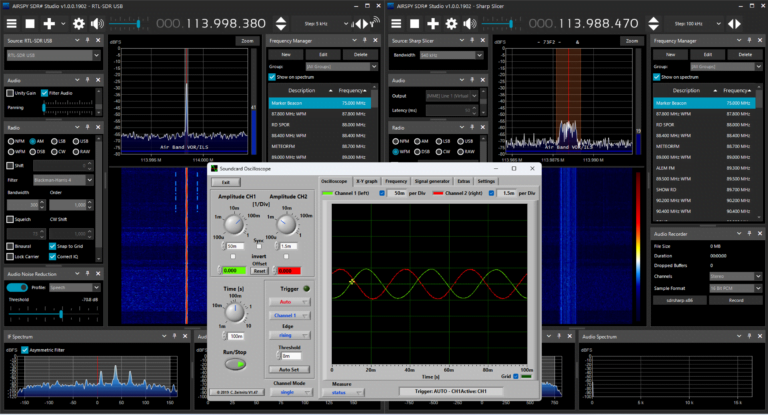This screenshot has width=768, height=415.
Task: Close the Audio Spectrum panel
Action: pos(760,336)
